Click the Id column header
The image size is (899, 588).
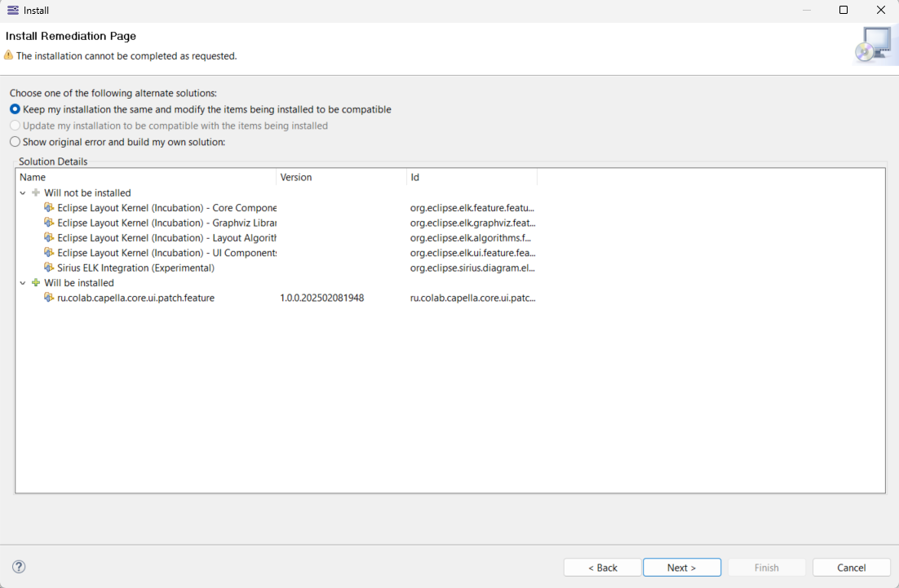click(x=472, y=177)
